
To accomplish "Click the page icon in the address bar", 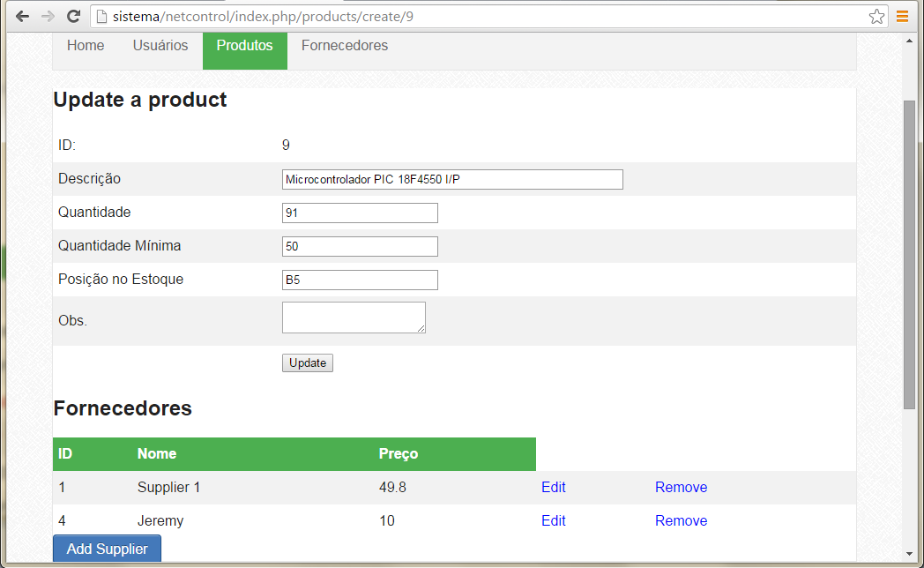I will click(101, 15).
